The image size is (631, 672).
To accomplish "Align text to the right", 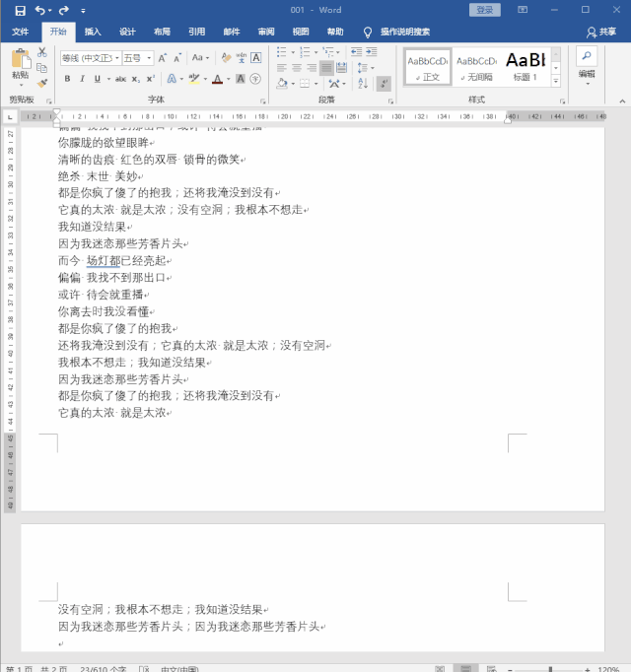I will (312, 68).
